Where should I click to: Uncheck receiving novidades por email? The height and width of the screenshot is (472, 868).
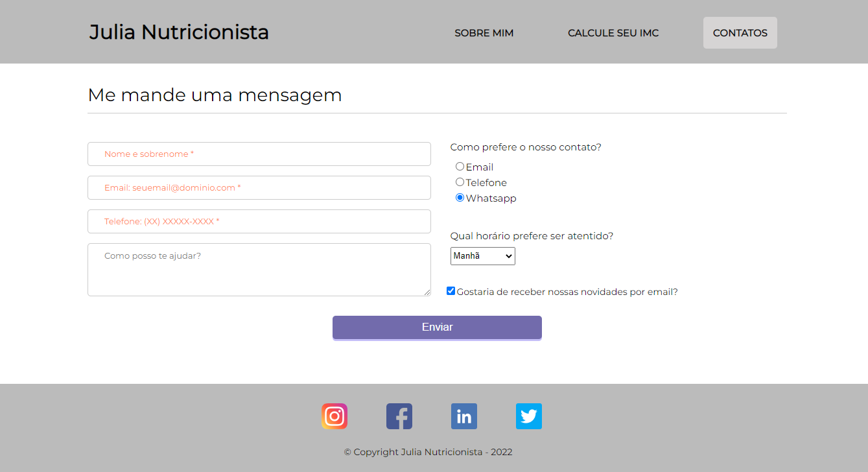pos(451,290)
